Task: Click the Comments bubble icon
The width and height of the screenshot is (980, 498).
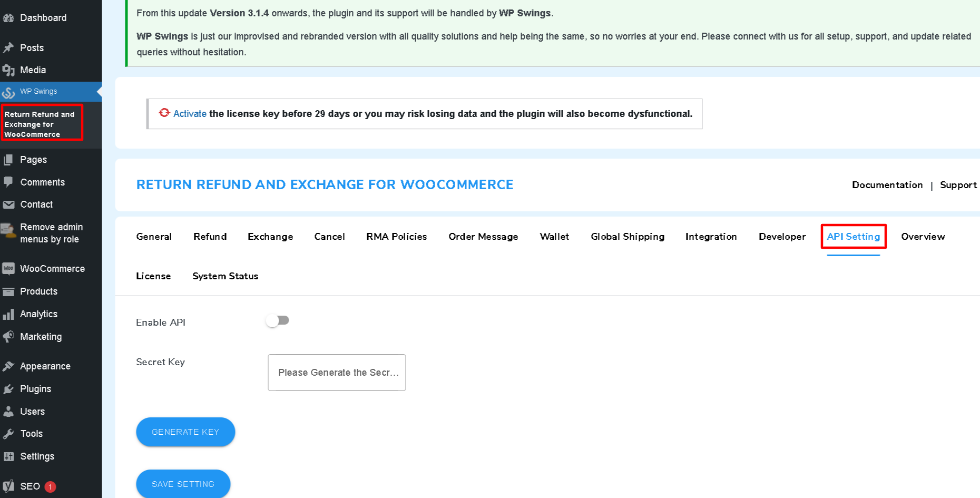Action: tap(8, 182)
